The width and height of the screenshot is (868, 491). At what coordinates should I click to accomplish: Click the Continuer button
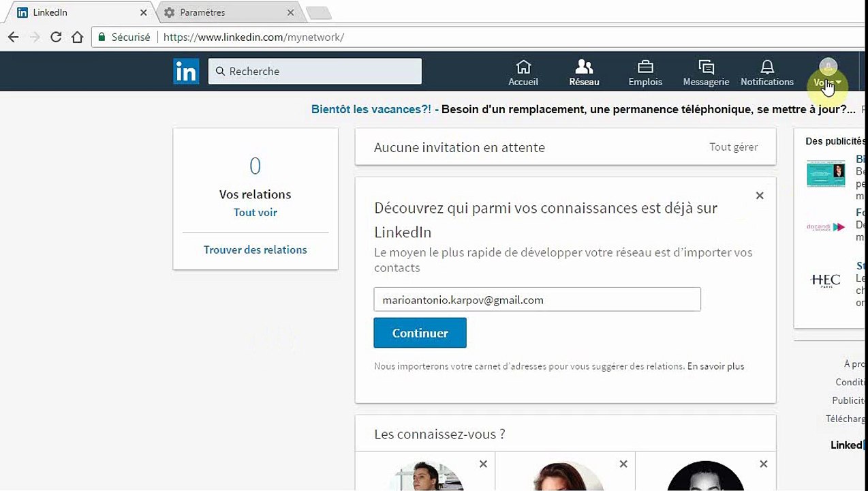point(420,333)
